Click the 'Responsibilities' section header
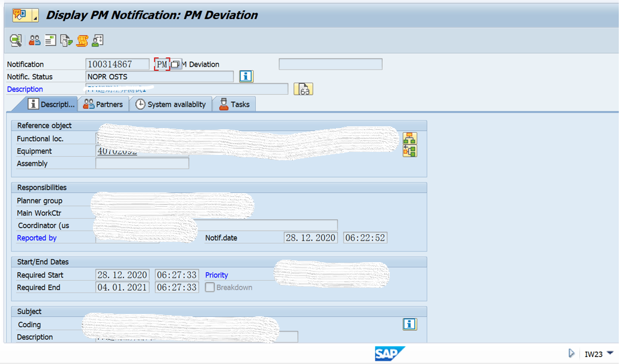The height and width of the screenshot is (364, 620). click(42, 187)
